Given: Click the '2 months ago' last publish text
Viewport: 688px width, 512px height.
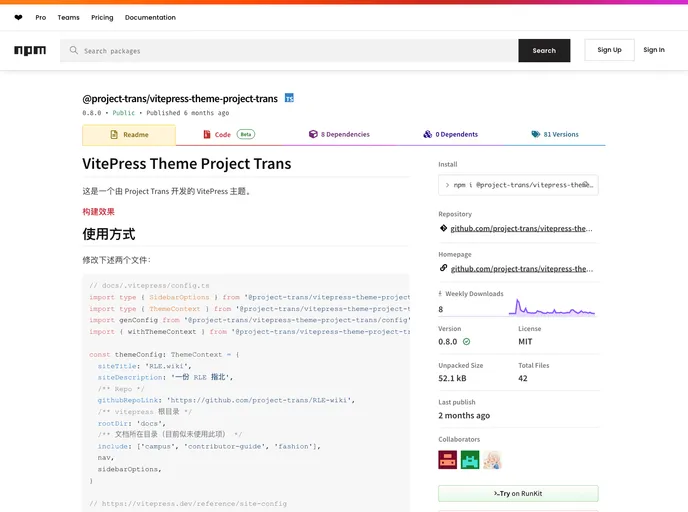Looking at the screenshot, I should click(x=464, y=415).
